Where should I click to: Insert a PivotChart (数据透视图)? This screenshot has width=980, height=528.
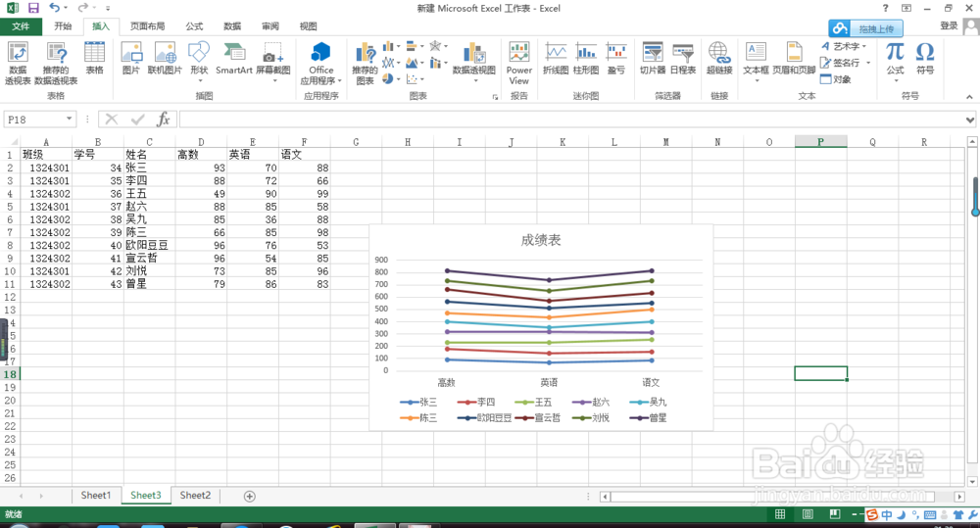point(473,62)
